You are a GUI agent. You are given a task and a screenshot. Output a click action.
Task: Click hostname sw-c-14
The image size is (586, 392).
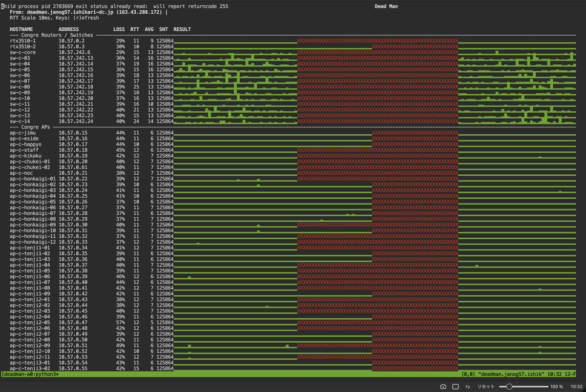pos(20,121)
